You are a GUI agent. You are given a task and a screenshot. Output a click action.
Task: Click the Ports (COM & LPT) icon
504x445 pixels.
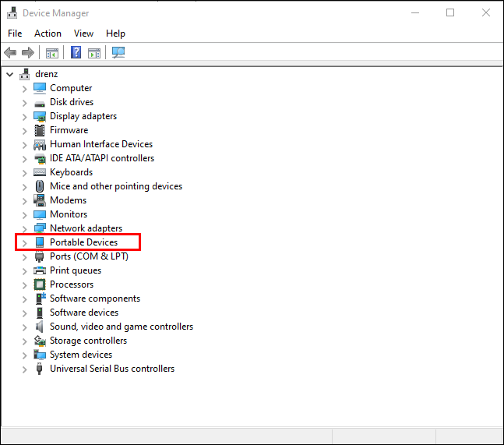[39, 256]
